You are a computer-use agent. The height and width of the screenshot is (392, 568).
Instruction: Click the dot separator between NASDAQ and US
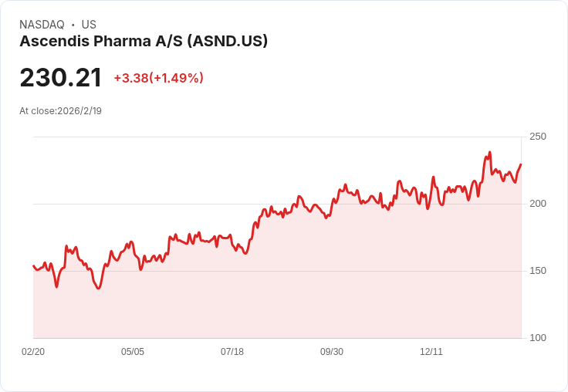(73, 25)
